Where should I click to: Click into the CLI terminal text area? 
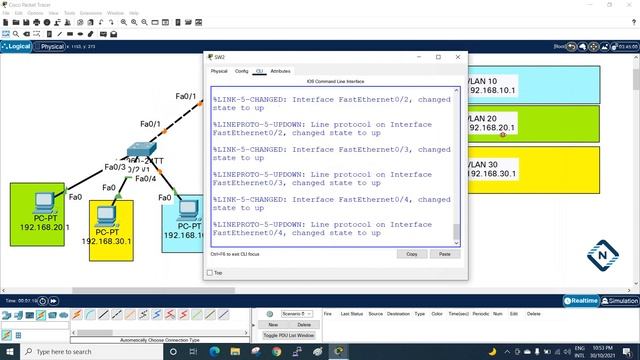click(332, 167)
